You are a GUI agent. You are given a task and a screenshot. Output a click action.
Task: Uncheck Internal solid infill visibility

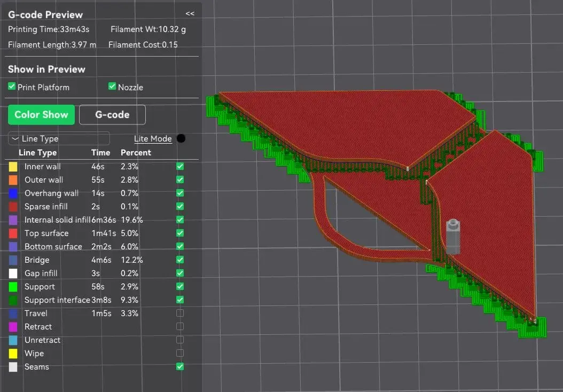180,219
